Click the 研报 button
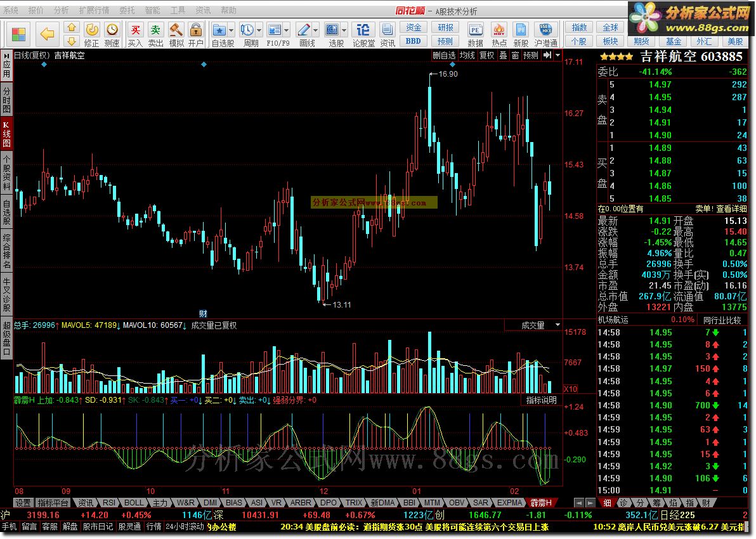 click(x=445, y=27)
